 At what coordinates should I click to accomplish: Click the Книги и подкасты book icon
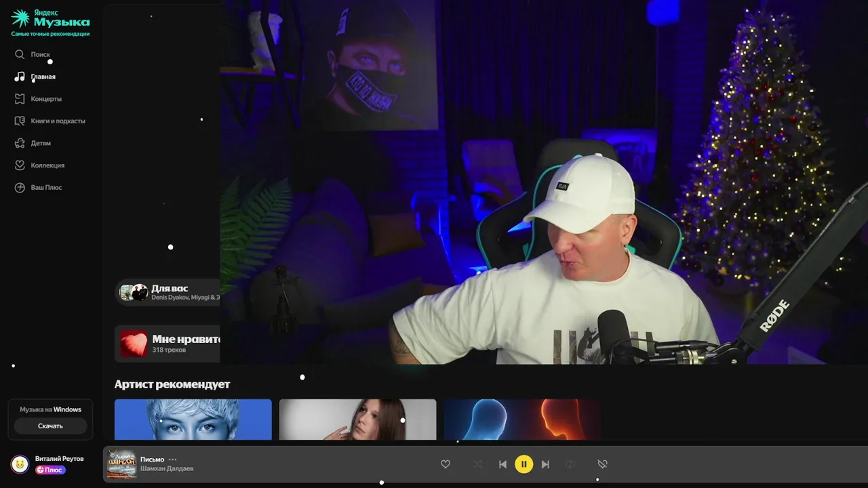(20, 121)
